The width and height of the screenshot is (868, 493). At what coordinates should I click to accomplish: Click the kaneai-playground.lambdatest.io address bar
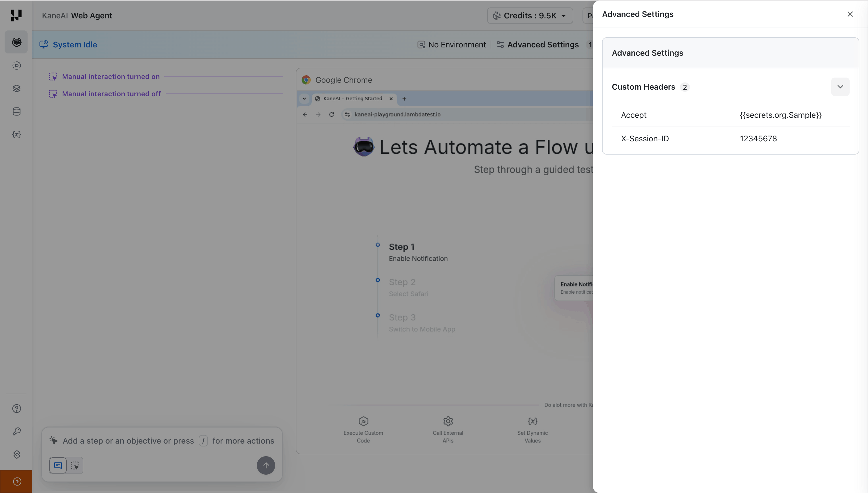click(x=397, y=114)
